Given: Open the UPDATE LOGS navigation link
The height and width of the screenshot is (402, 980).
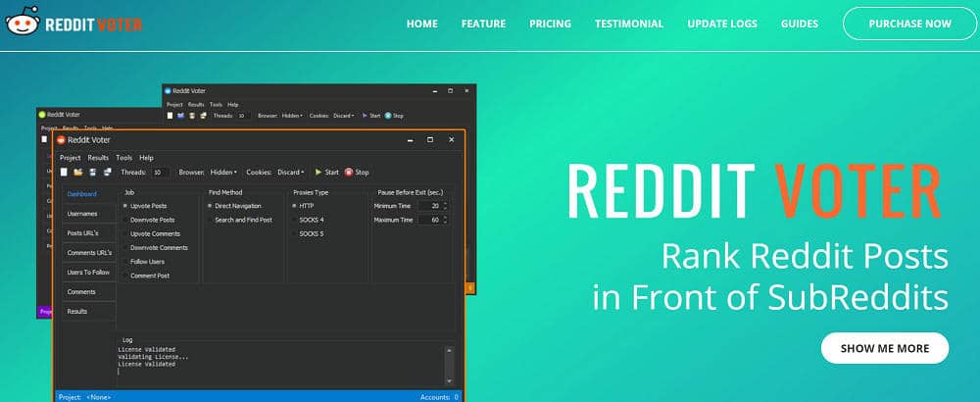Looking at the screenshot, I should pyautogui.click(x=722, y=24).
